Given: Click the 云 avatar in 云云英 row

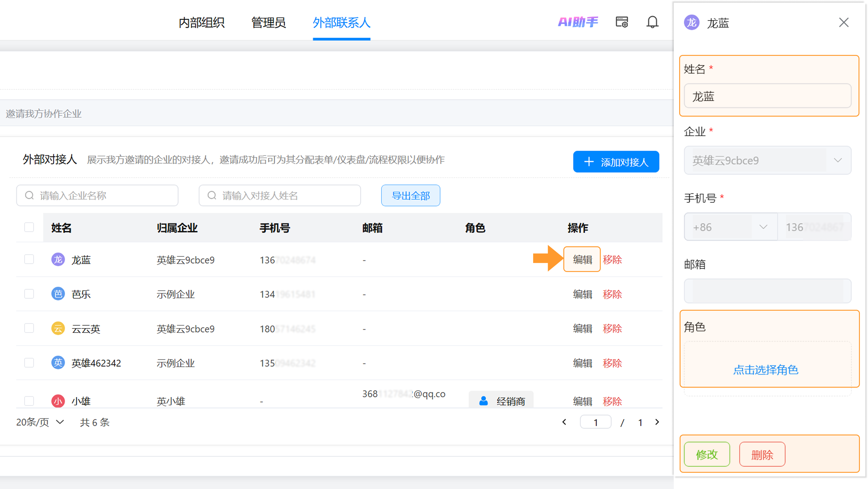Looking at the screenshot, I should tap(58, 328).
